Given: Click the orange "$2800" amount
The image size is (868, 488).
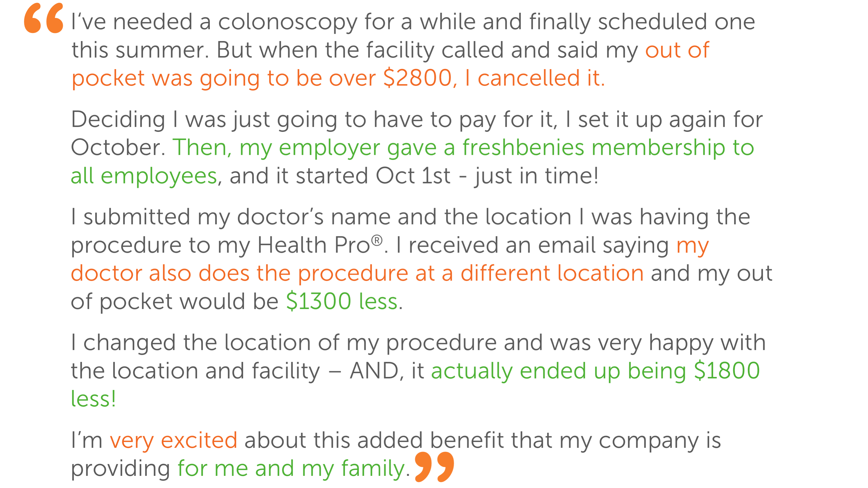Looking at the screenshot, I should 417,78.
